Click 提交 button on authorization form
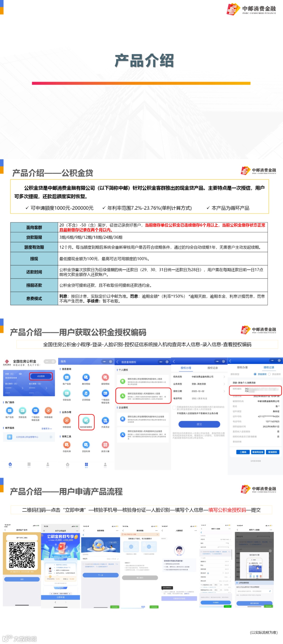This screenshot has height=644, width=283. [199, 424]
